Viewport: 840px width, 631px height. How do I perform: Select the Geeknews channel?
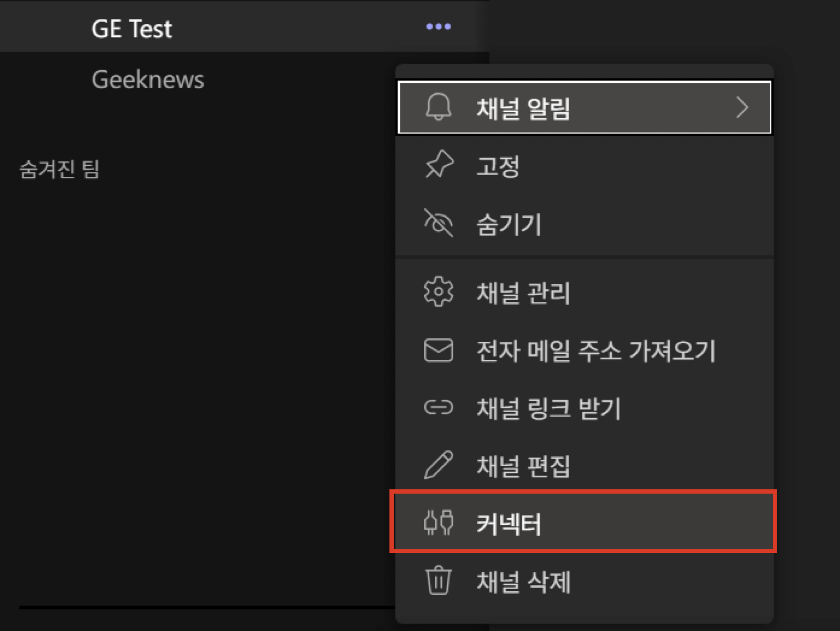(148, 79)
